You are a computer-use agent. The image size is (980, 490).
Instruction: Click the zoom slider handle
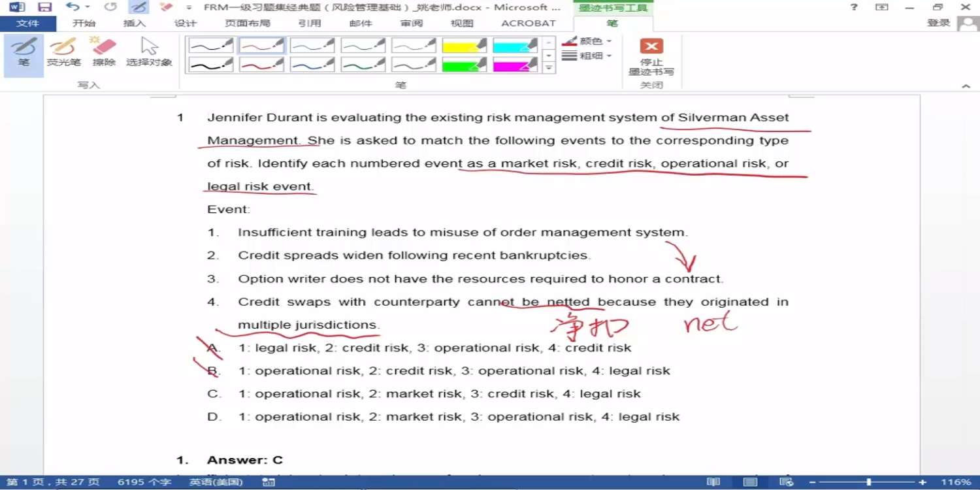868,482
